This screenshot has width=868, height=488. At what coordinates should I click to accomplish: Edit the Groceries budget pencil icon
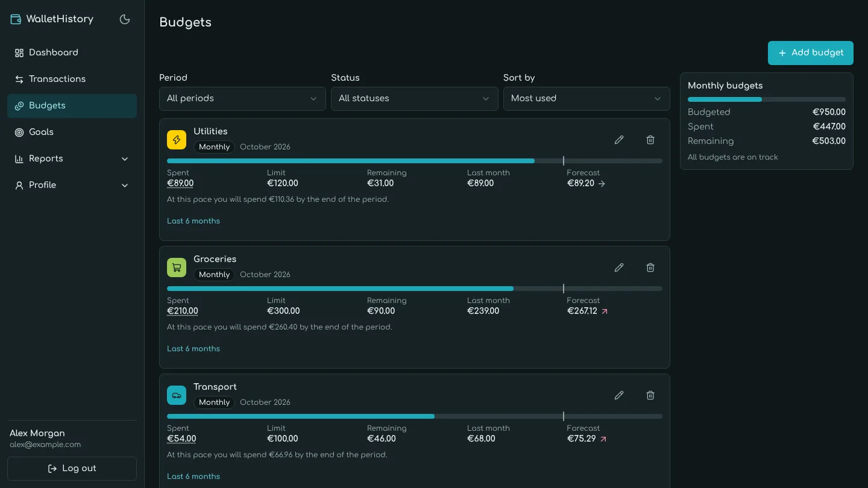(x=619, y=267)
